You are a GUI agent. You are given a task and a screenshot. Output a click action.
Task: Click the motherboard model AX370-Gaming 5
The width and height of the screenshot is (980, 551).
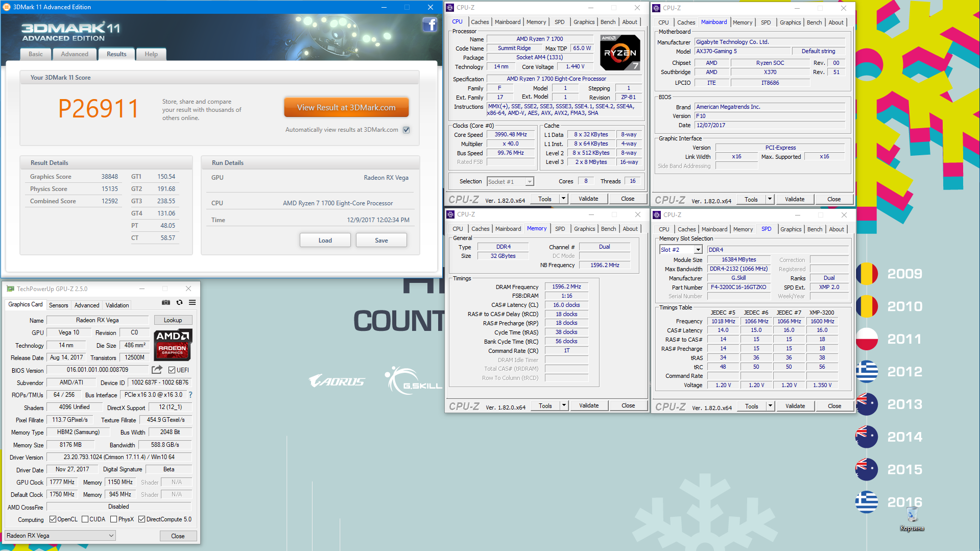point(742,51)
